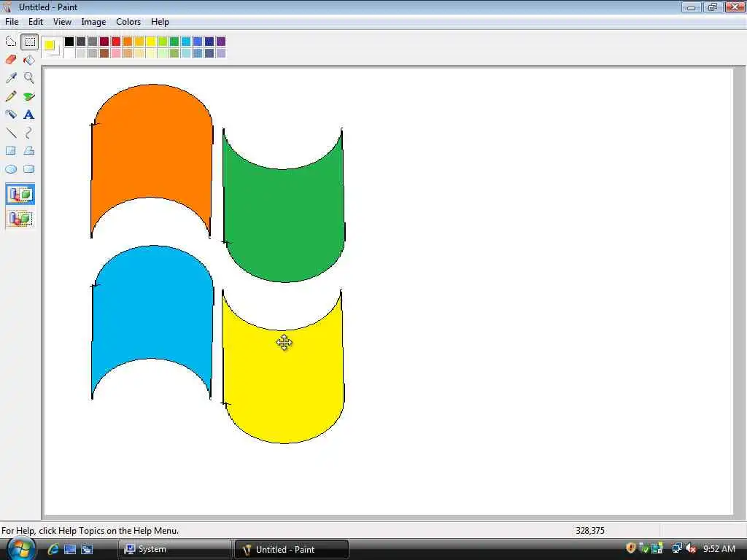Click the 9:52 AM clock
This screenshot has width=747, height=560.
point(719,548)
